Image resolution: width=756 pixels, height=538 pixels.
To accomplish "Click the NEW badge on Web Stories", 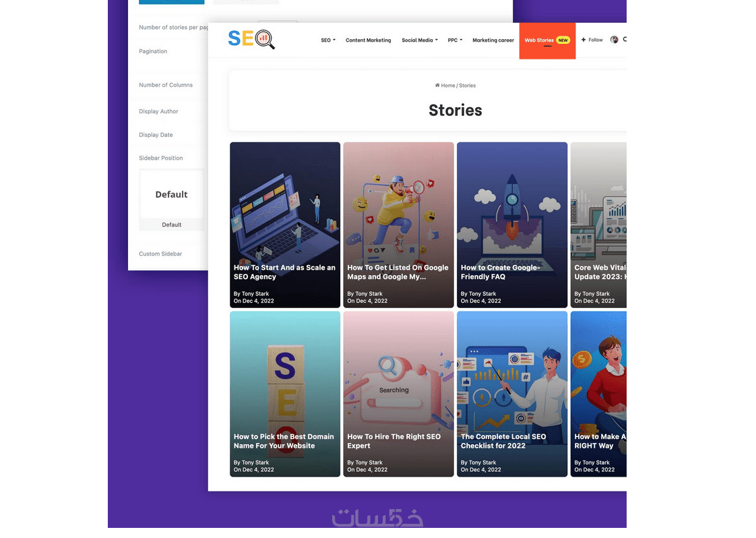I will 563,40.
